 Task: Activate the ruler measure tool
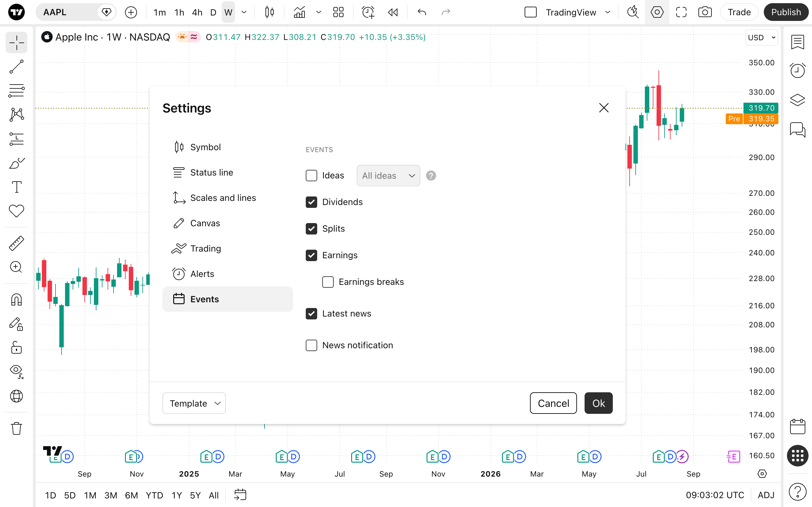click(x=16, y=243)
